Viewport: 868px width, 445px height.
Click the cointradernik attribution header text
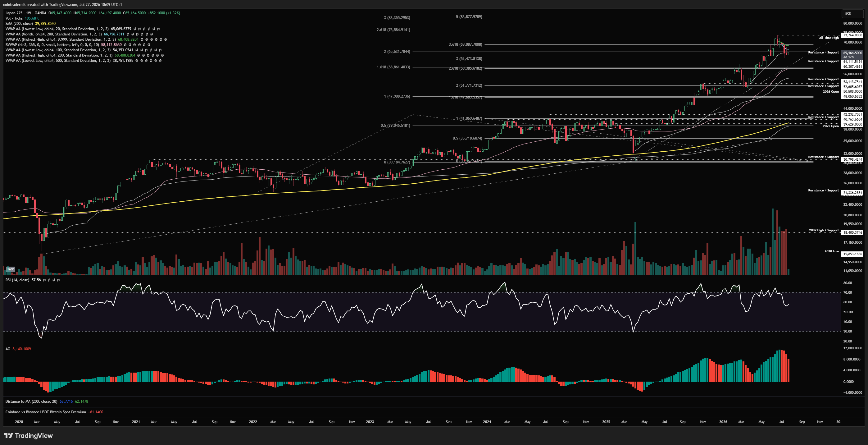(62, 5)
